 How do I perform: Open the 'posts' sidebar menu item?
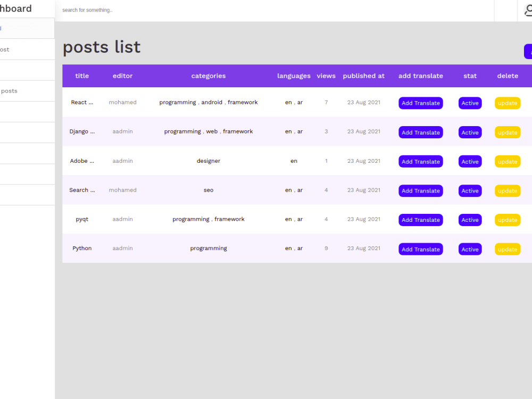[x=27, y=91]
